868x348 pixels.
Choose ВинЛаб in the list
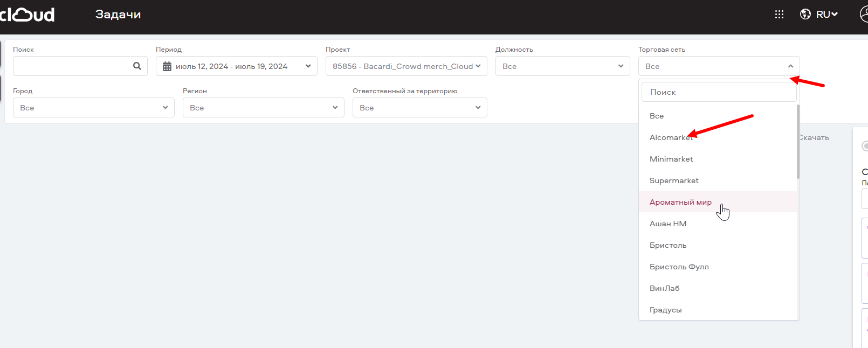[x=718, y=288]
